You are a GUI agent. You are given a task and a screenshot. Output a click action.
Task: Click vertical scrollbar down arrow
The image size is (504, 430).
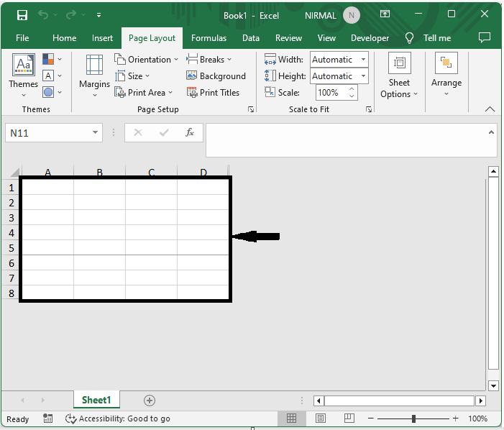point(493,385)
